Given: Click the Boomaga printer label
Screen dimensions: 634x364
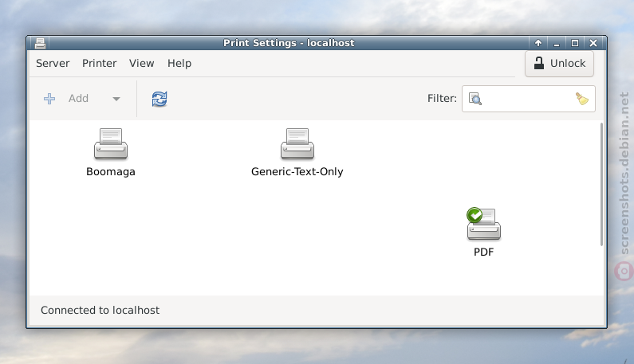Looking at the screenshot, I should [111, 172].
